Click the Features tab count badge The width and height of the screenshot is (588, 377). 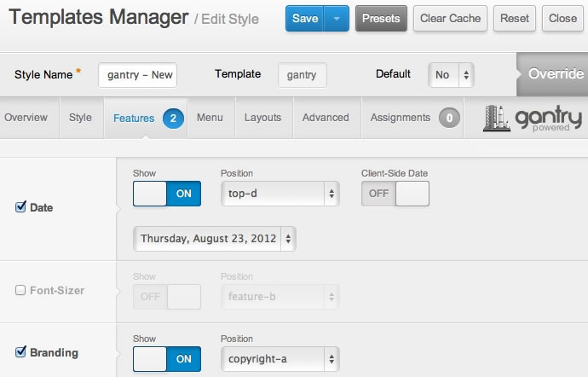tap(172, 119)
